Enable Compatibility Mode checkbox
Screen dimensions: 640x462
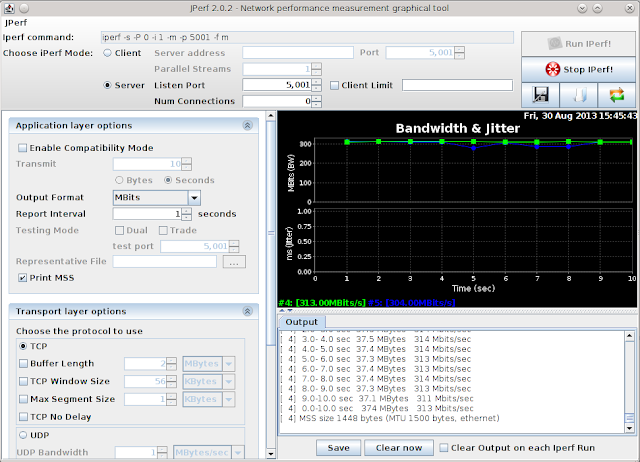(22, 148)
